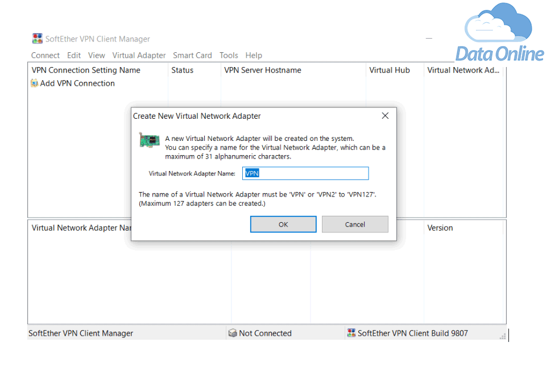Close the Create New Virtual Network Adapter dialog
The image size is (546, 392).
(x=385, y=116)
